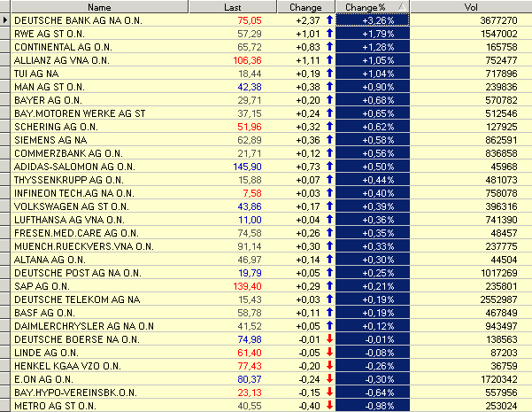Click the row selector beside SAP AG
This screenshot has width=532, height=412.
4,286
